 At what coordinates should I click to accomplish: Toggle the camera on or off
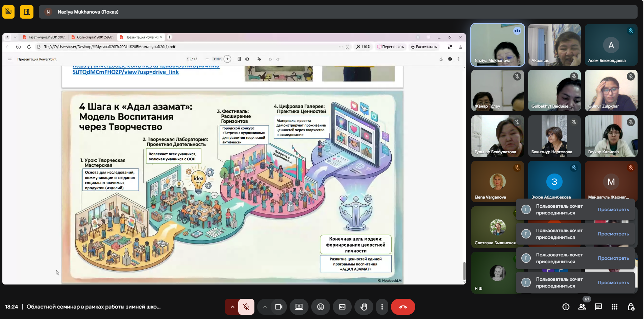tap(279, 307)
